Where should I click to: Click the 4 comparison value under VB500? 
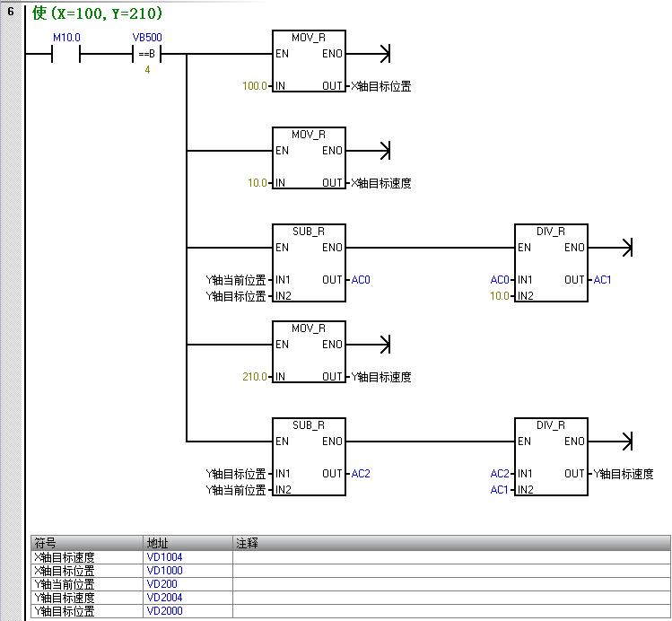click(x=147, y=69)
